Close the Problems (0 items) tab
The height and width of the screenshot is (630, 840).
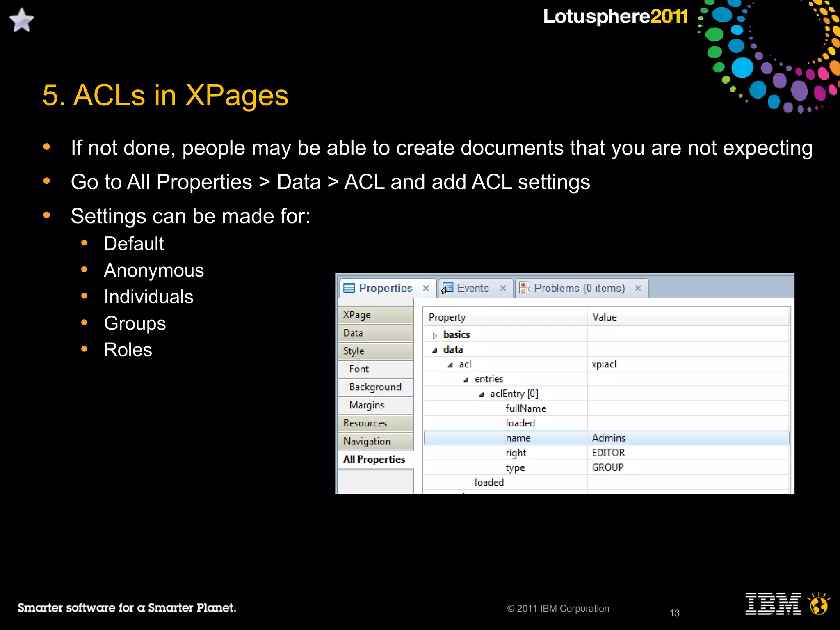[x=638, y=288]
